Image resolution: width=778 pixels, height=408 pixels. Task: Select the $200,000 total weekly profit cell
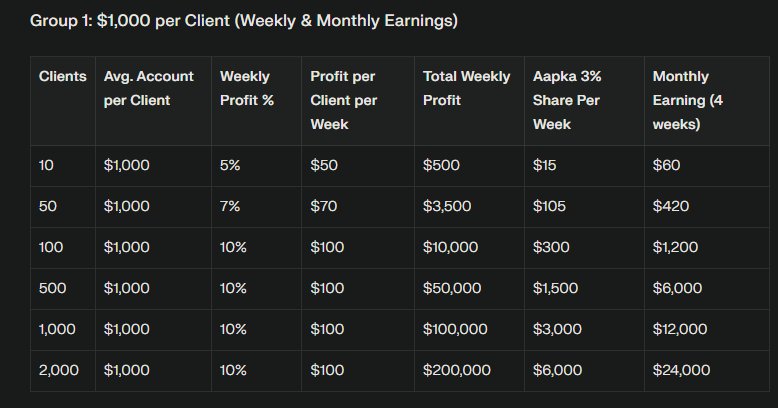pos(457,370)
